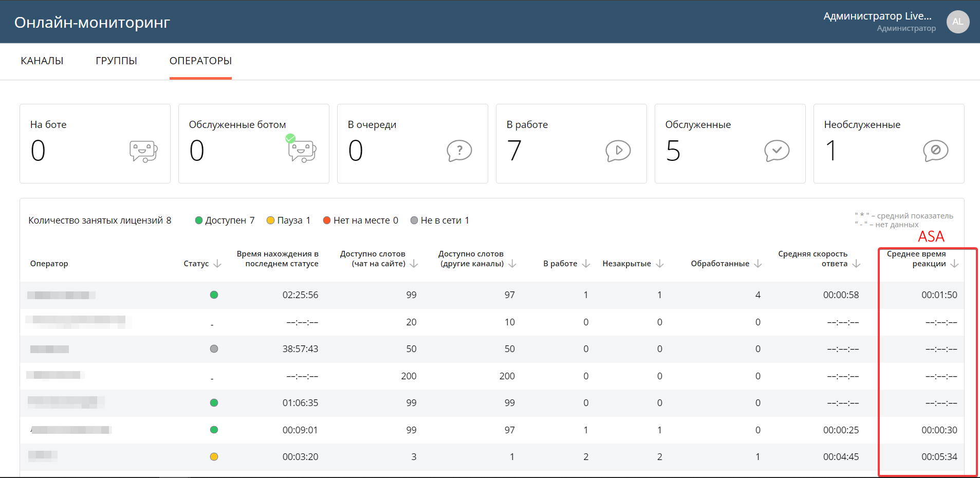This screenshot has width=980, height=478.
Task: Click the checkmark bubble icon in Обслуженные
Action: tap(777, 151)
